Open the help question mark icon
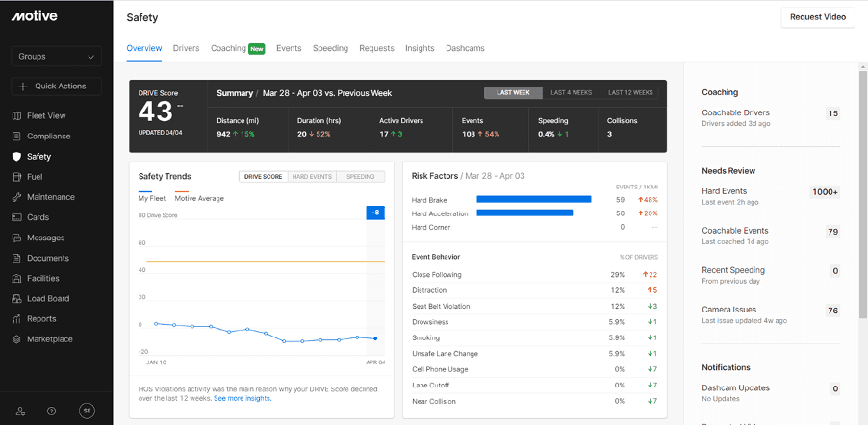 click(52, 411)
